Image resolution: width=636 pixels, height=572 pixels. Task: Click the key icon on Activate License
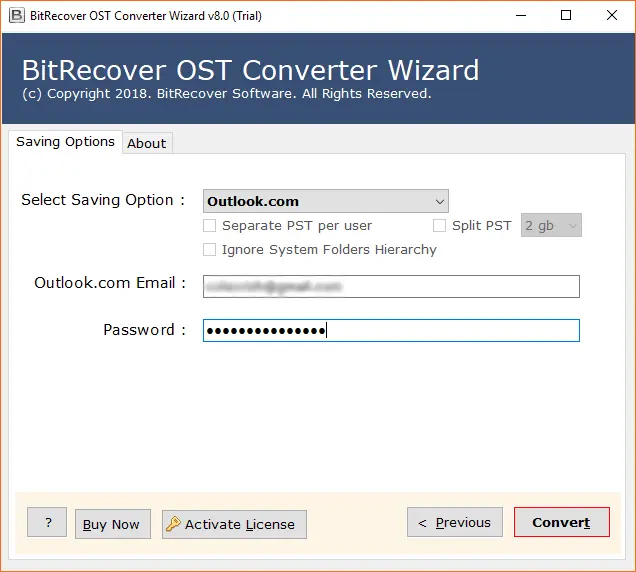[x=173, y=524]
